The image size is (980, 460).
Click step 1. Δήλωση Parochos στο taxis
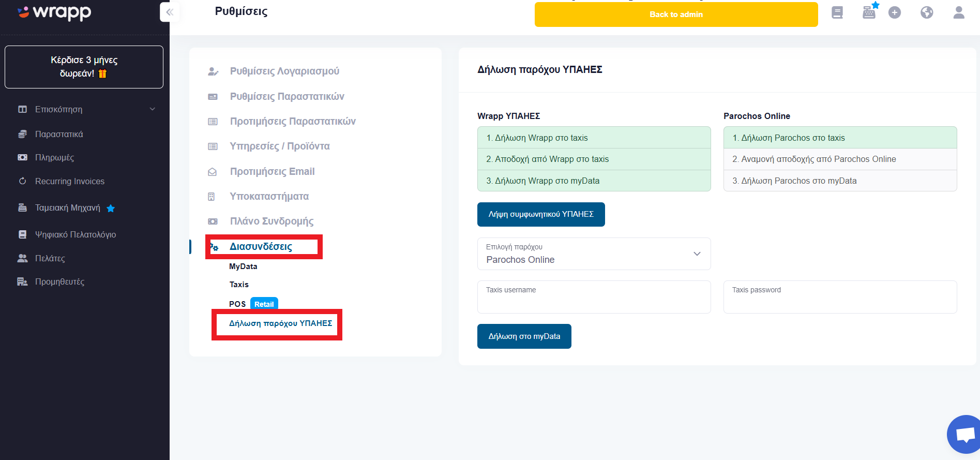(x=840, y=138)
